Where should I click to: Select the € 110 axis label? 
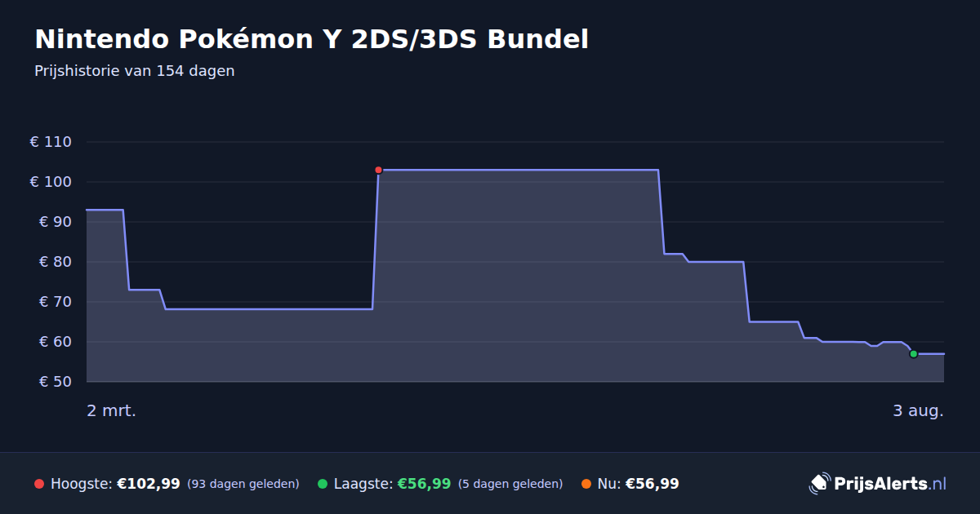51,142
